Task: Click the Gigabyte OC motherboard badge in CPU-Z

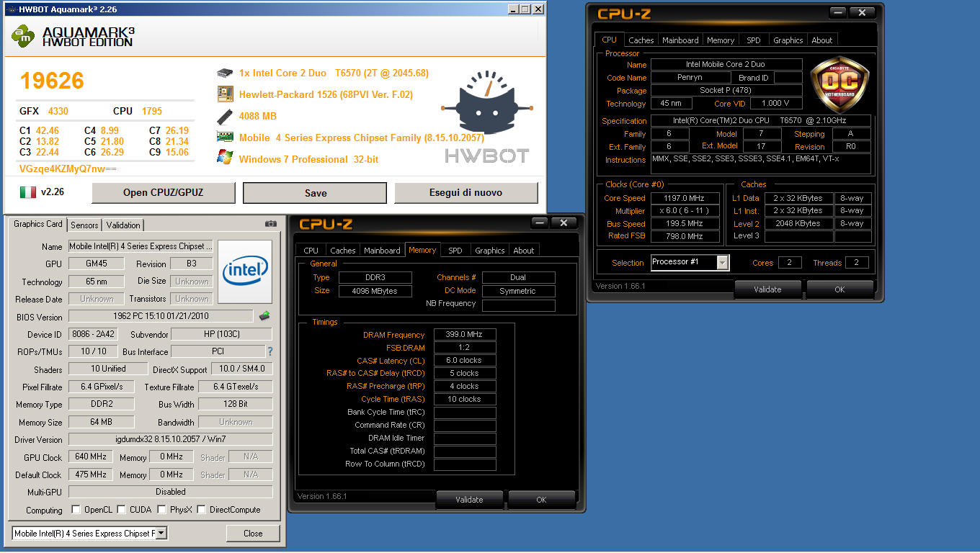Action: coord(839,84)
